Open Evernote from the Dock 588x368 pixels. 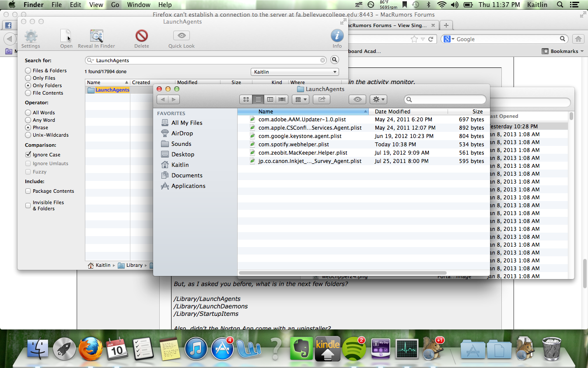click(301, 349)
